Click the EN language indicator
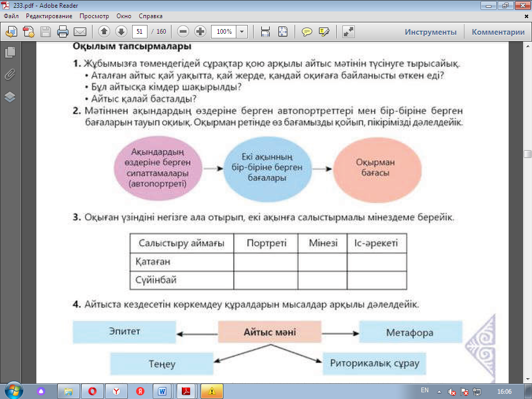Viewport: 532px width, 399px height. click(x=424, y=390)
